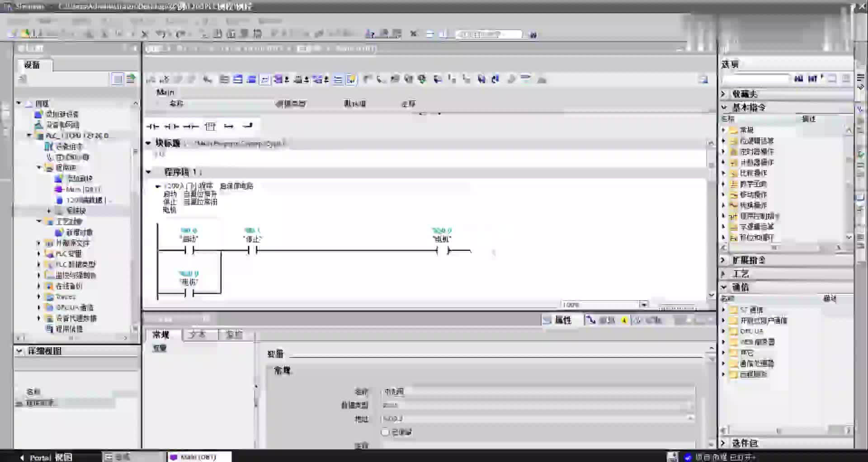This screenshot has width=868, height=462.
Task: Click Main (OB1) in bottom task bar
Action: click(x=199, y=457)
